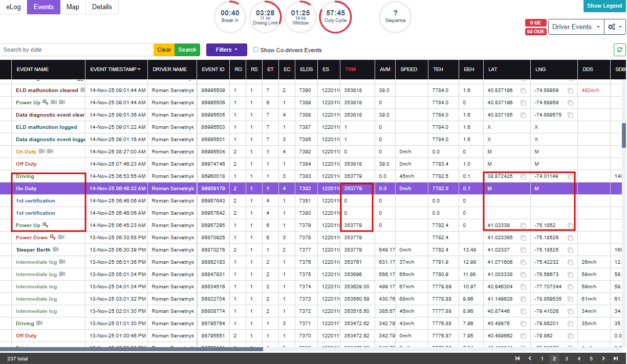The image size is (627, 364).
Task: Click copy icon beside latitude 41.02339
Action: [523, 225]
